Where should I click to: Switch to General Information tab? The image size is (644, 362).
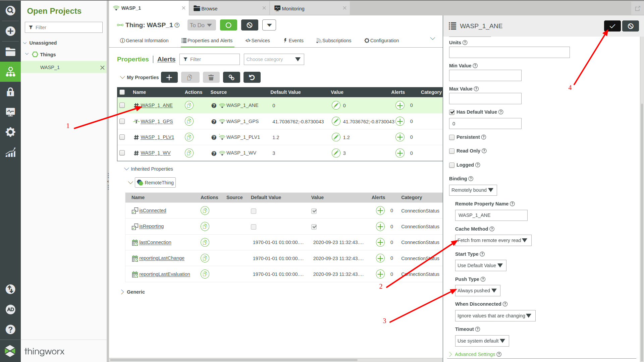pyautogui.click(x=144, y=41)
